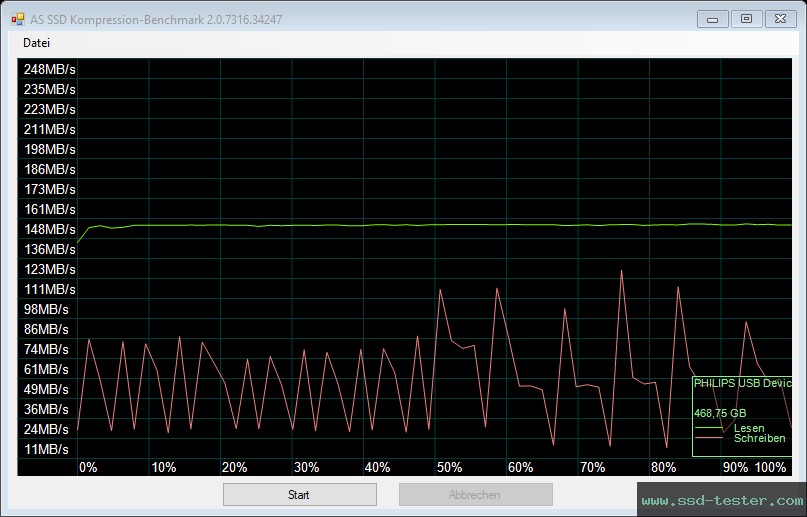The width and height of the screenshot is (807, 517).
Task: Click the 235MB/s axis label
Action: tap(49, 89)
